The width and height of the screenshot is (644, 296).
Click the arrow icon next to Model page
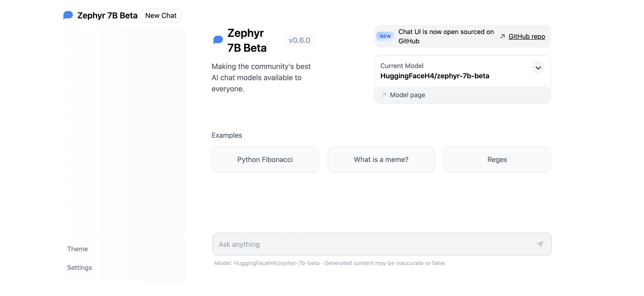tap(384, 95)
